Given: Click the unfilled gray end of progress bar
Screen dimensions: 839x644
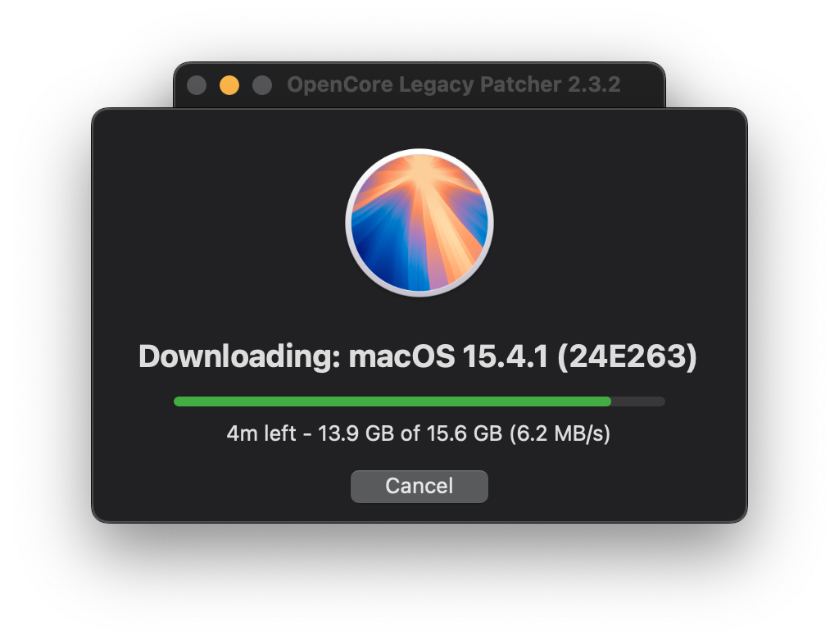Looking at the screenshot, I should [x=638, y=401].
